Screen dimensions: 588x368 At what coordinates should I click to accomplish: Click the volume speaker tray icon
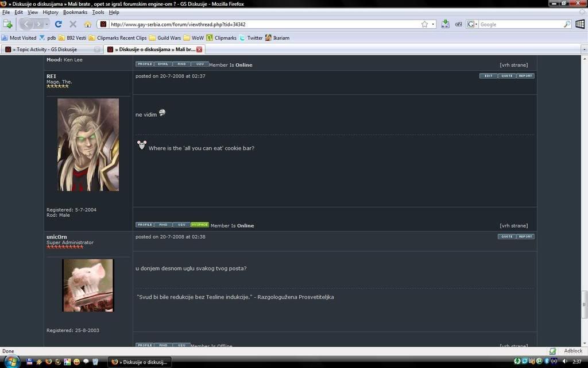coord(565,361)
